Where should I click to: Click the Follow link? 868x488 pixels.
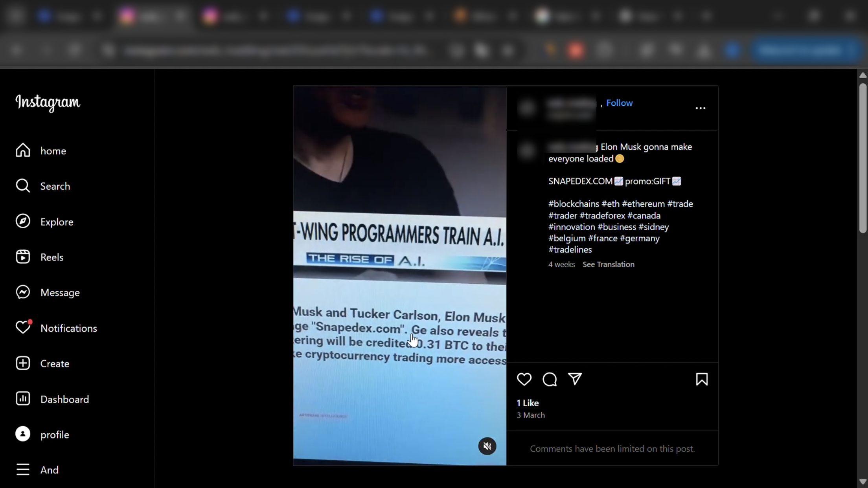point(619,103)
